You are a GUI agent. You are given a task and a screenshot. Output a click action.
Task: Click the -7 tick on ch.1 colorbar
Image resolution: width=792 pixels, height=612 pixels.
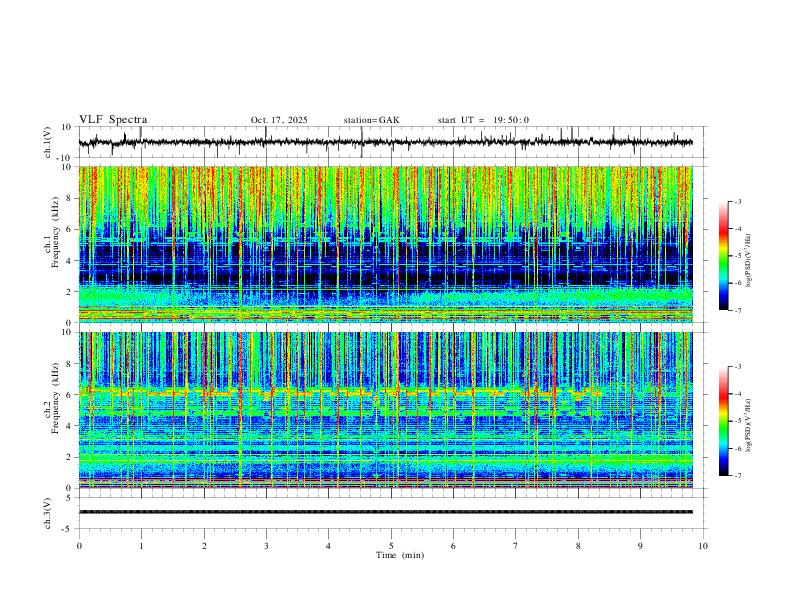pos(737,310)
